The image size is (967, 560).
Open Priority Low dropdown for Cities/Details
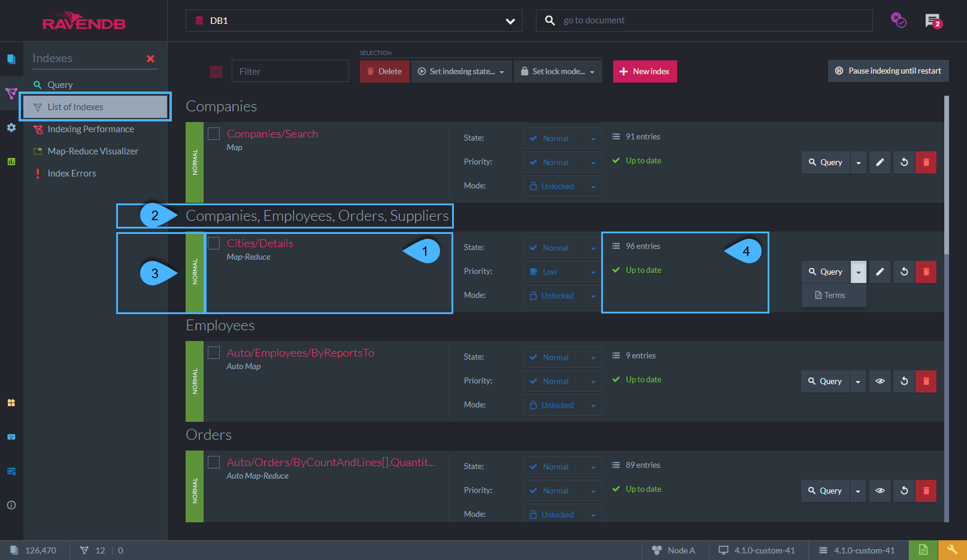[x=563, y=272]
